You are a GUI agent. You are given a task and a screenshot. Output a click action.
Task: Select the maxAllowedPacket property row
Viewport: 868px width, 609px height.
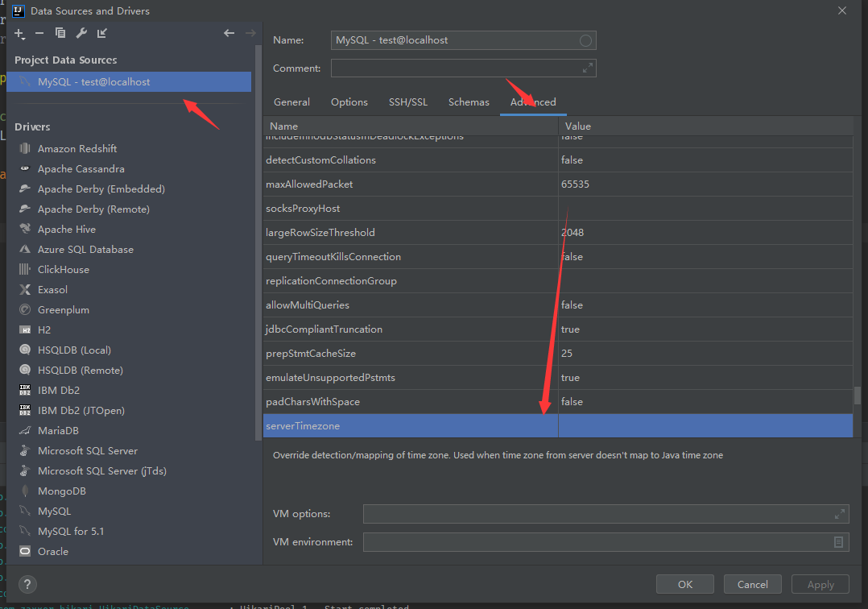point(558,184)
